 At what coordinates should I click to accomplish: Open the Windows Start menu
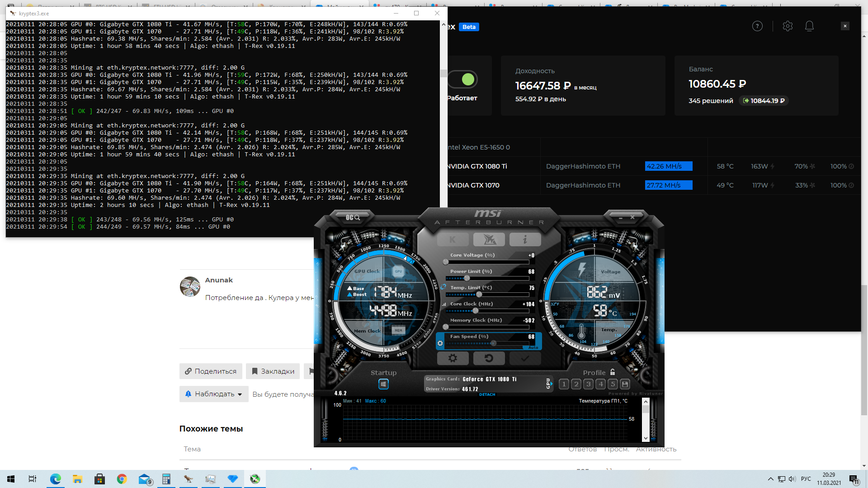pos(11,479)
